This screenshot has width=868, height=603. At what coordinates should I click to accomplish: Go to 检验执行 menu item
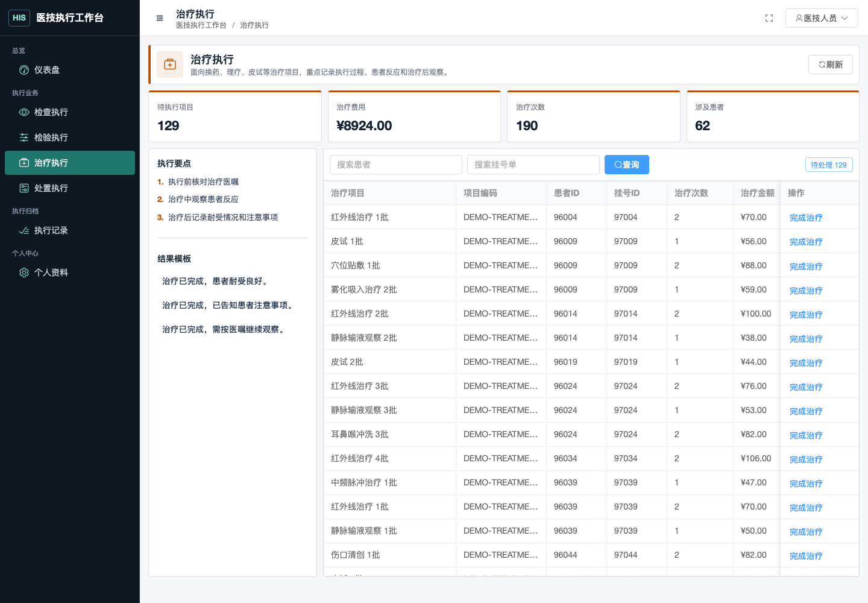pos(70,137)
